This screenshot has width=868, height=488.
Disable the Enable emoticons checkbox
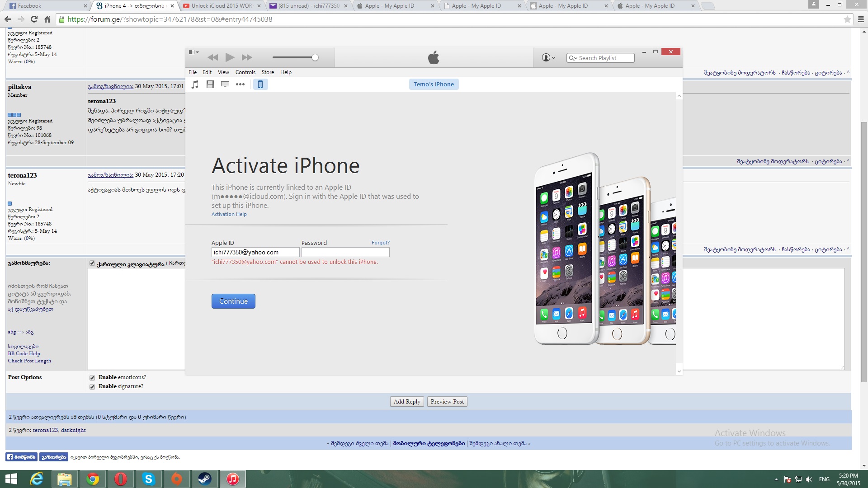[x=92, y=378]
